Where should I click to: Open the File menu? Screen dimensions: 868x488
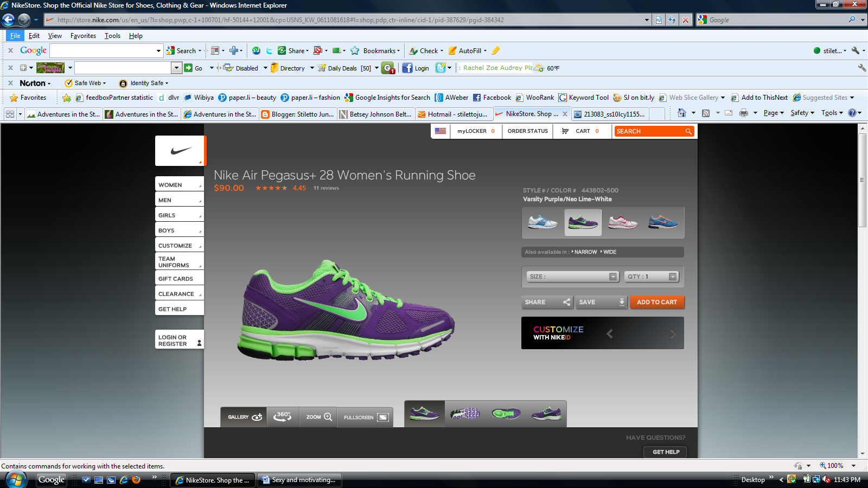tap(15, 36)
